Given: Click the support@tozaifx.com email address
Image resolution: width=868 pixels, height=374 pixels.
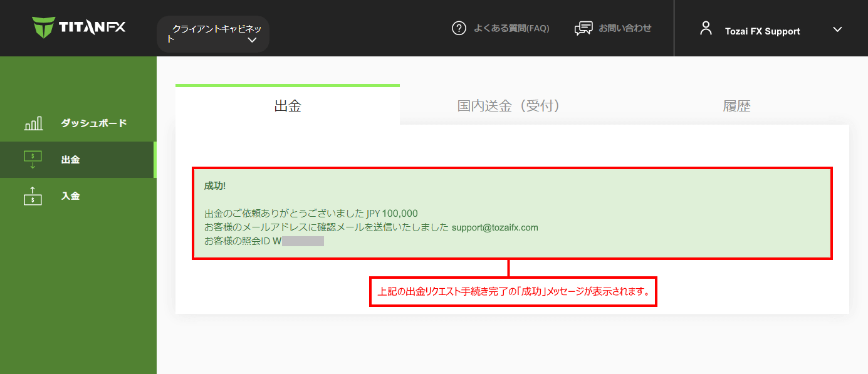Looking at the screenshot, I should click(494, 227).
